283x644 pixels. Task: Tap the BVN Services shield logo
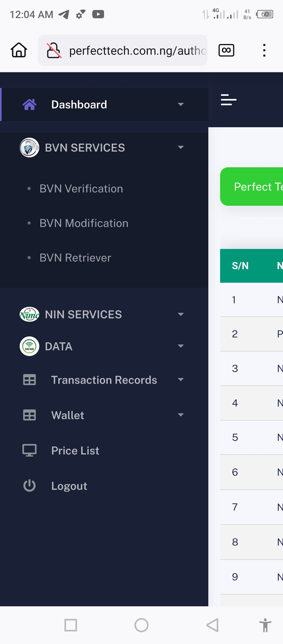29,147
